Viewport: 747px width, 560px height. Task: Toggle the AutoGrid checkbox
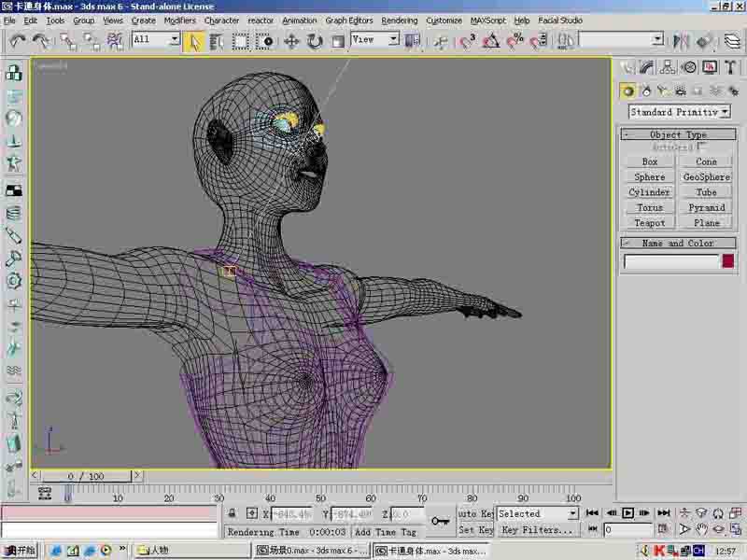[701, 147]
